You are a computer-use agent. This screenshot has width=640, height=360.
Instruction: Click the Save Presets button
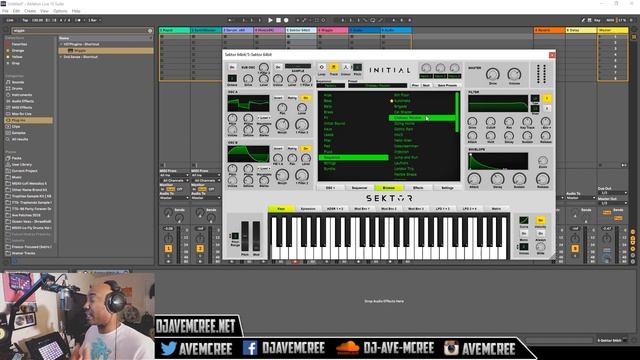447,85
